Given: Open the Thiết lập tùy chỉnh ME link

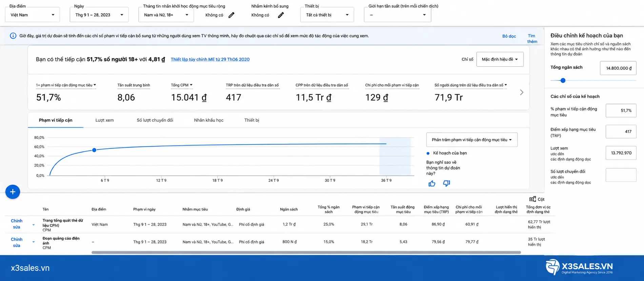Looking at the screenshot, I should click(210, 59).
